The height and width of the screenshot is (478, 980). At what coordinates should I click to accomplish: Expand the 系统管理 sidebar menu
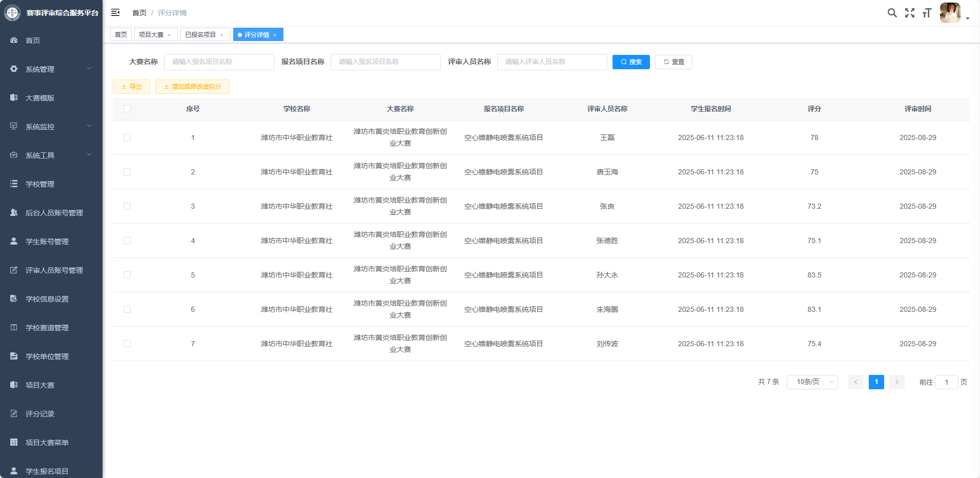pos(50,69)
